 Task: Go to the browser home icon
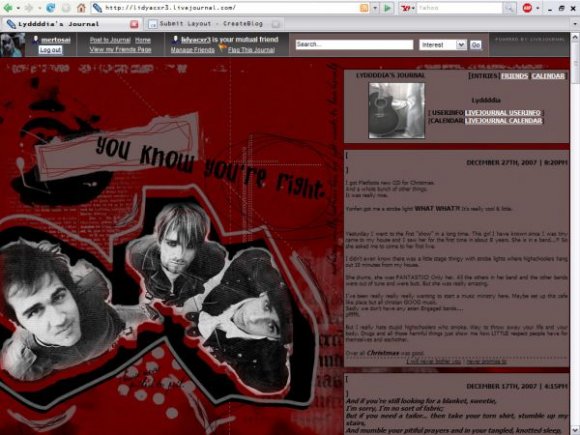click(x=81, y=7)
